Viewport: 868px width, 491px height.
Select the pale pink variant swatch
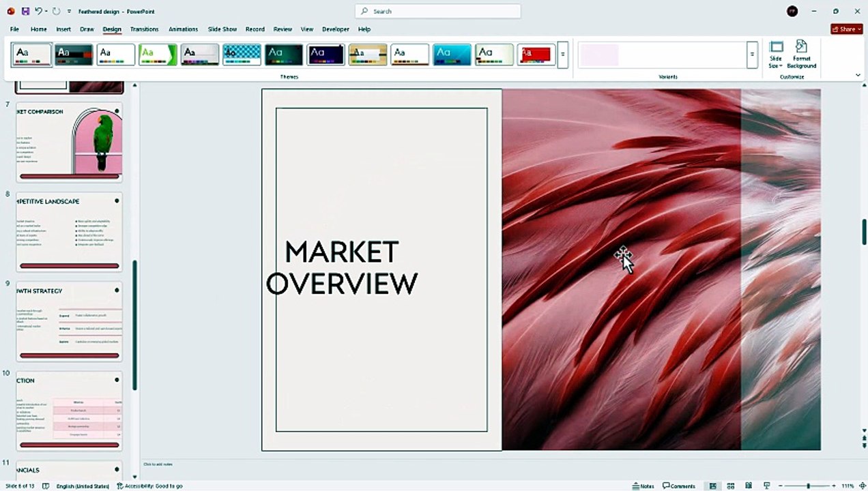[x=600, y=55]
